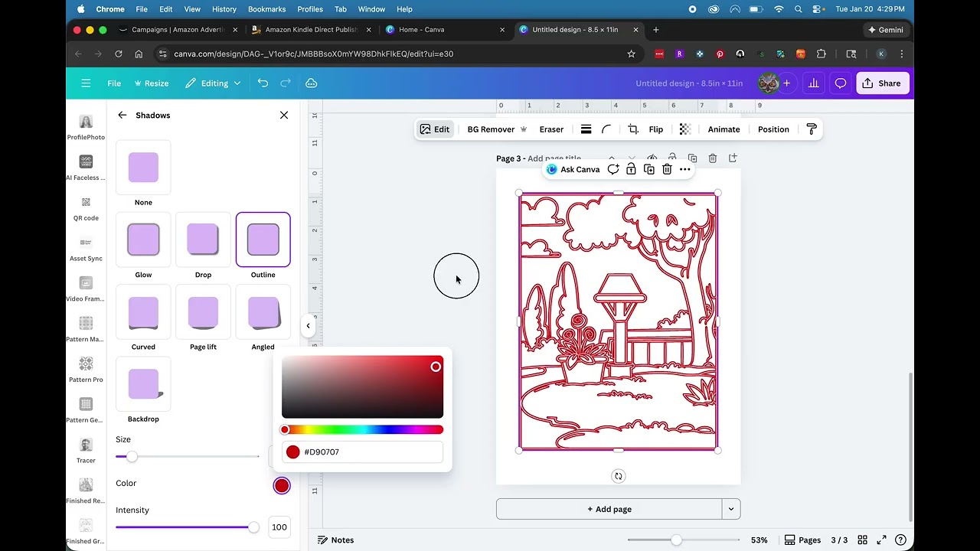Collapse the side panel with the chevron
This screenshot has width=980, height=551.
click(x=308, y=326)
